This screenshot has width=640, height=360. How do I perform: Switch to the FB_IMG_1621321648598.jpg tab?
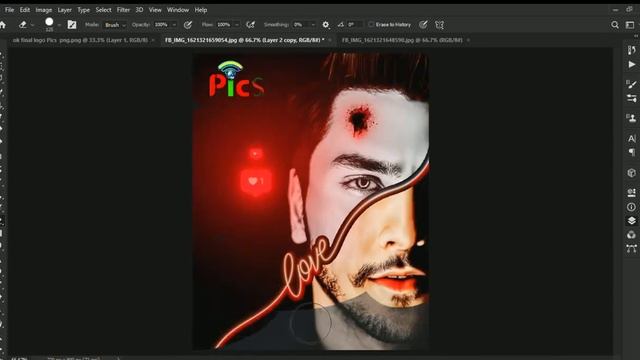point(402,40)
